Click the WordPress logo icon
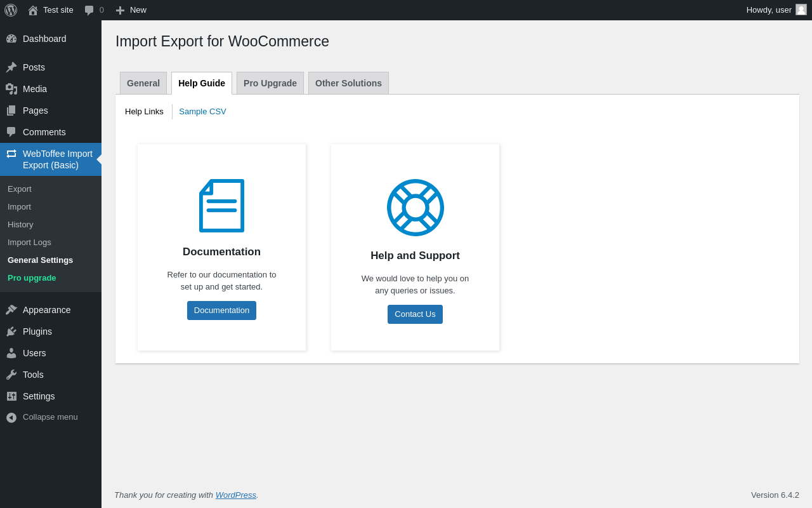 (x=11, y=10)
